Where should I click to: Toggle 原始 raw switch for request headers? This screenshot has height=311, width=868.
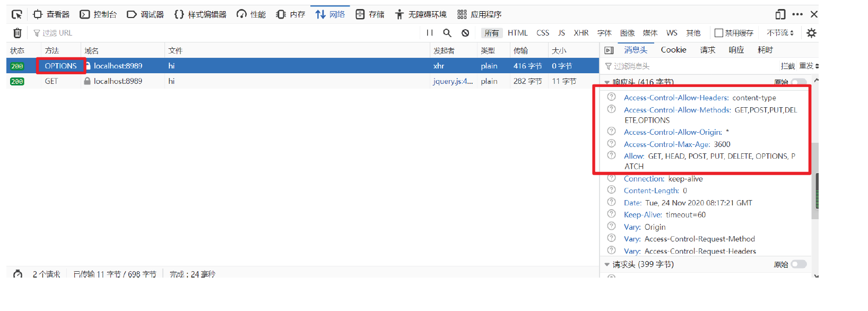pos(799,264)
